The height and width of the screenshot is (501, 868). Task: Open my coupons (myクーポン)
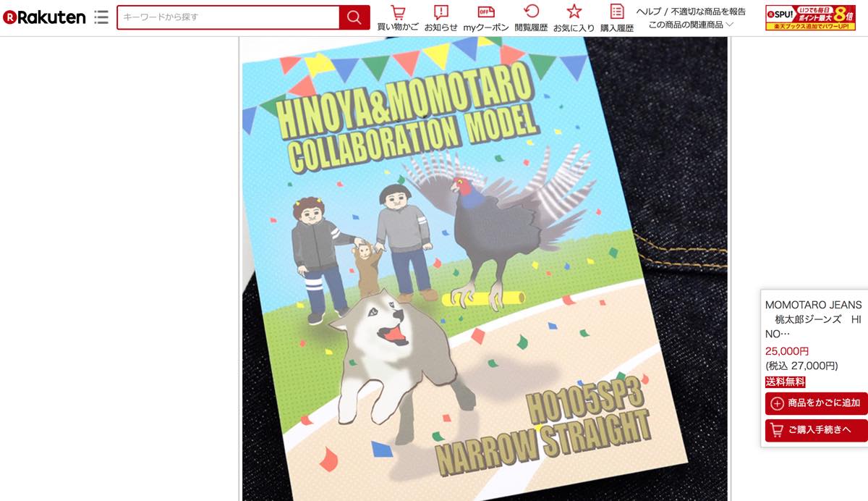pyautogui.click(x=486, y=19)
